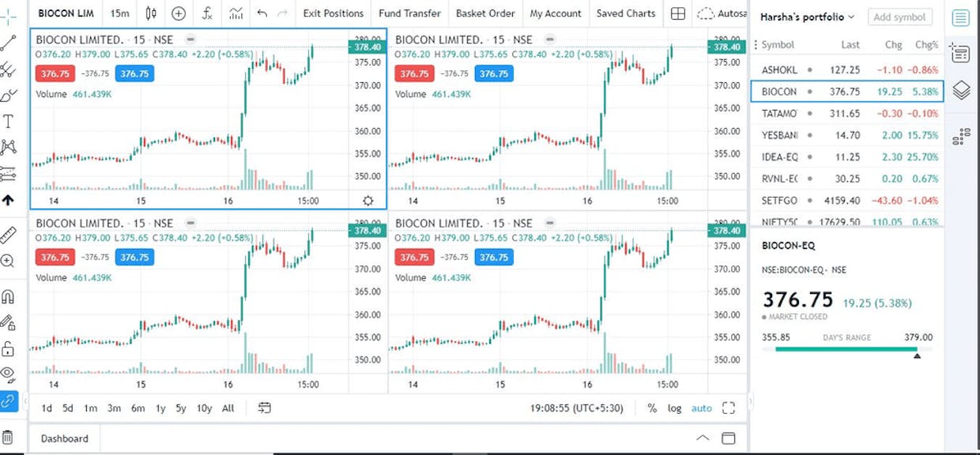Open the prediction and forecasting tools

(x=8, y=174)
